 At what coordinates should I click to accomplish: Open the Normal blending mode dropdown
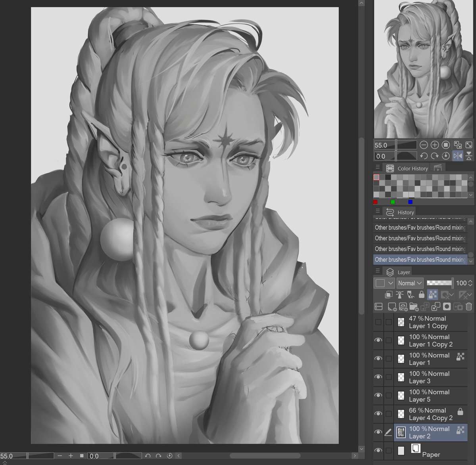[x=410, y=283]
